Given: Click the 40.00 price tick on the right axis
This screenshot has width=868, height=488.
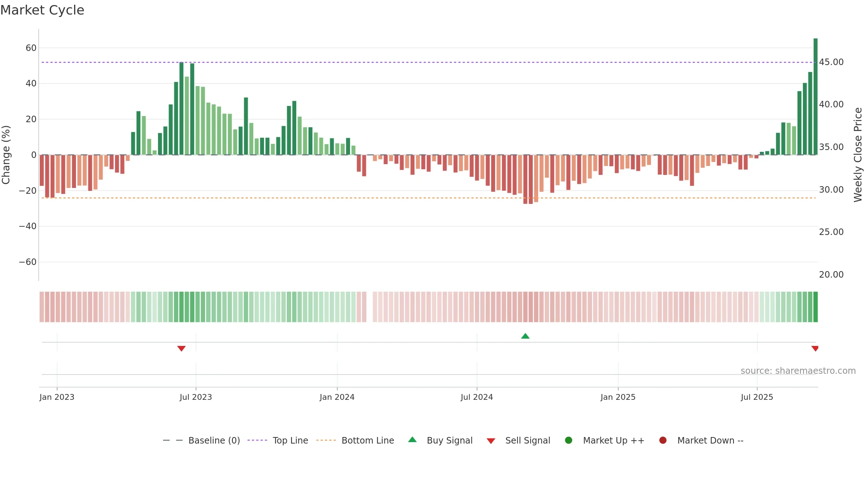Looking at the screenshot, I should coord(831,104).
